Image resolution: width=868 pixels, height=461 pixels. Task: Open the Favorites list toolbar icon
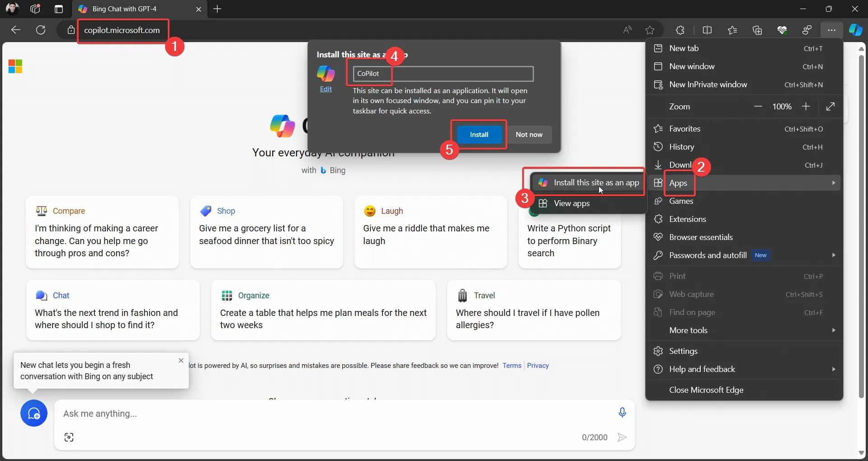click(x=732, y=30)
